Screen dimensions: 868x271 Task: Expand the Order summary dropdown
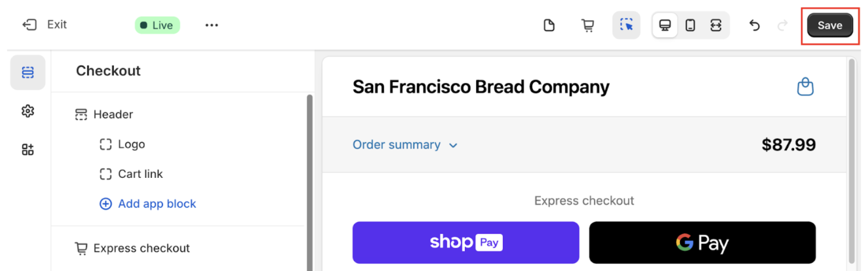click(x=405, y=145)
